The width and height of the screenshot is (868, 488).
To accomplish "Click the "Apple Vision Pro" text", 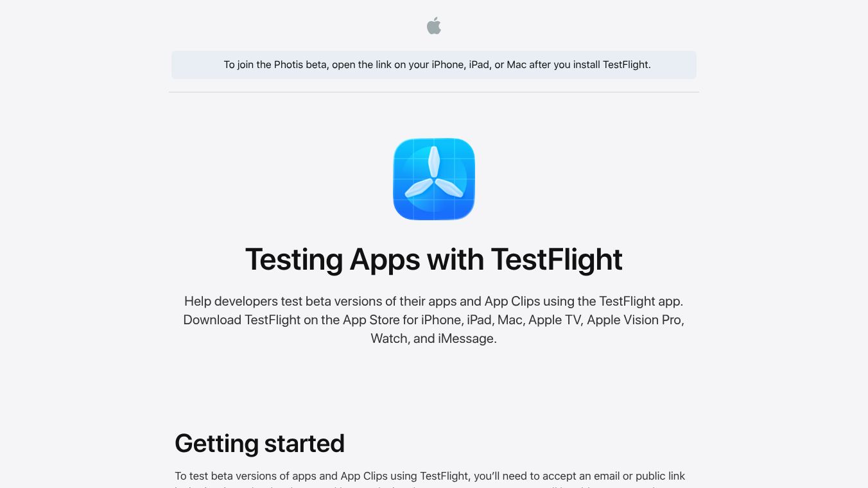I will point(634,320).
